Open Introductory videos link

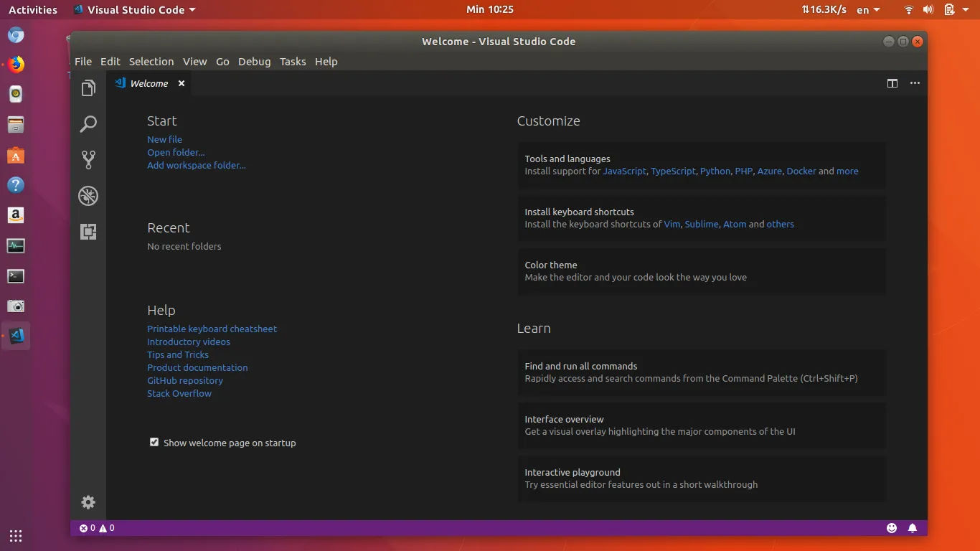point(189,342)
